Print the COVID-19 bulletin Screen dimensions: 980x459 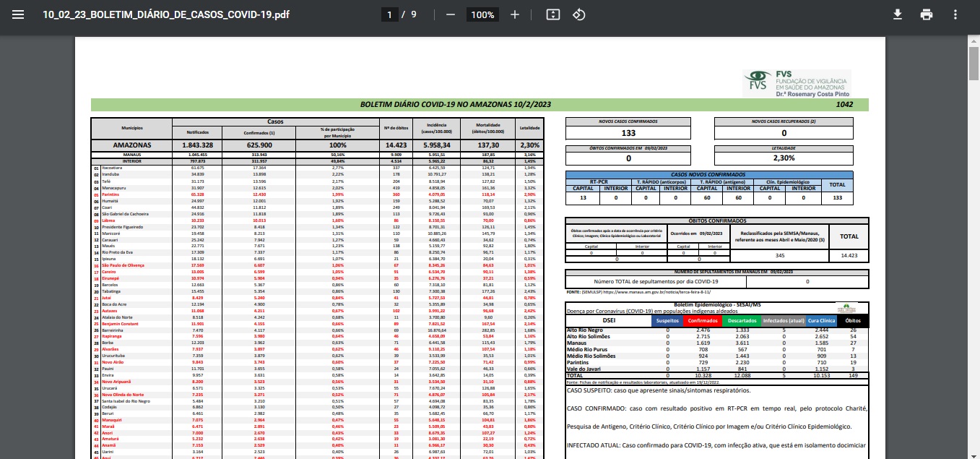pyautogui.click(x=927, y=14)
